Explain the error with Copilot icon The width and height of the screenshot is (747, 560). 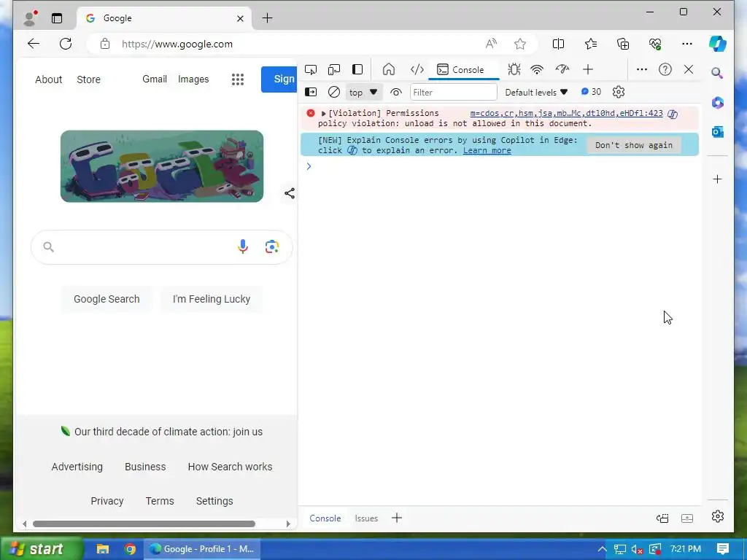coord(672,114)
